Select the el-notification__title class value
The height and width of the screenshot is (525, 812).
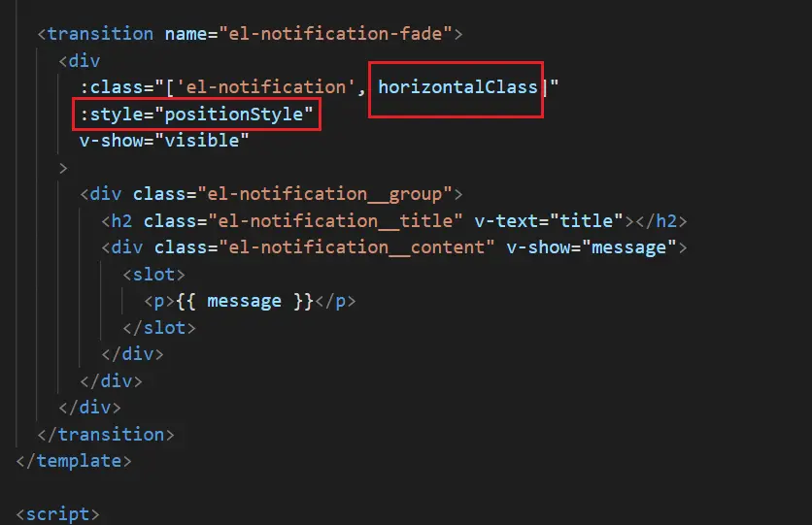(335, 221)
